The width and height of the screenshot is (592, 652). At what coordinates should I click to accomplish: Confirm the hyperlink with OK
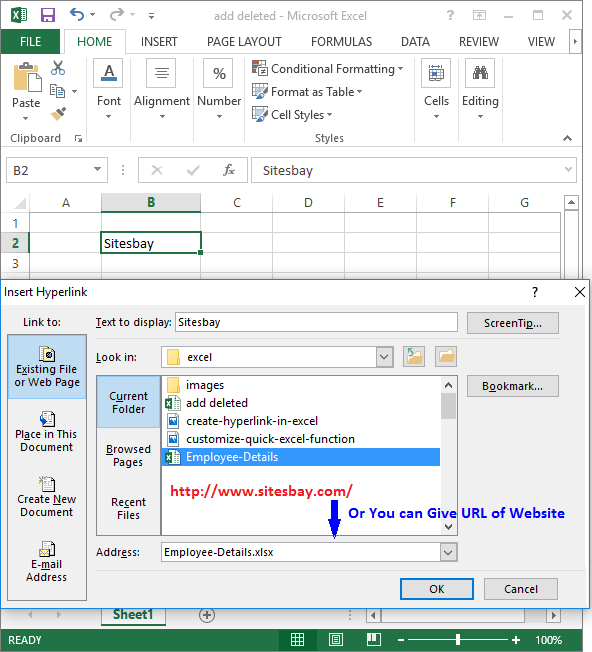(x=437, y=589)
